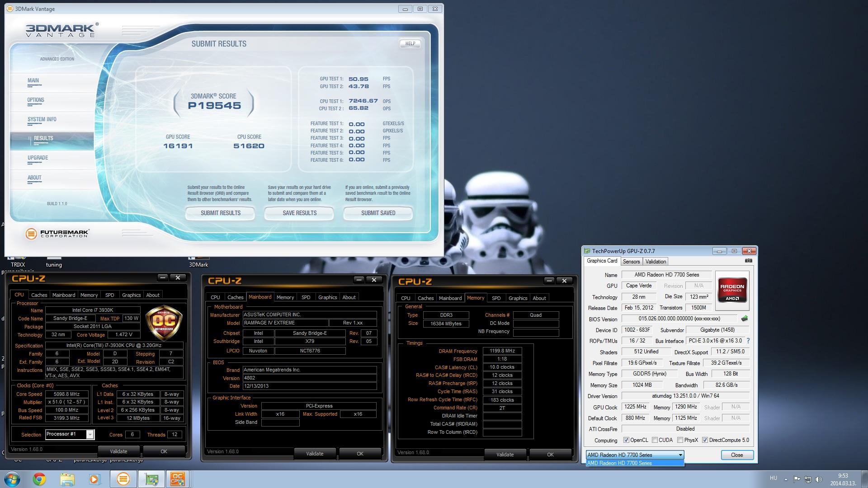
Task: Click the GPU-Z taskbar icon
Action: [151, 479]
